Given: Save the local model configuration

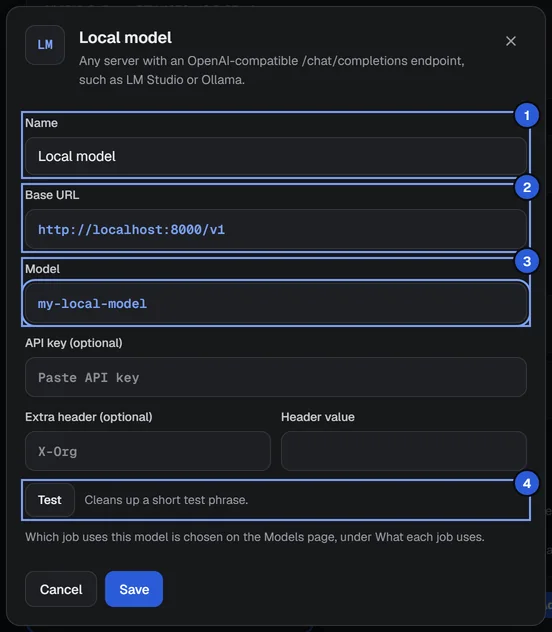Looking at the screenshot, I should [134, 589].
